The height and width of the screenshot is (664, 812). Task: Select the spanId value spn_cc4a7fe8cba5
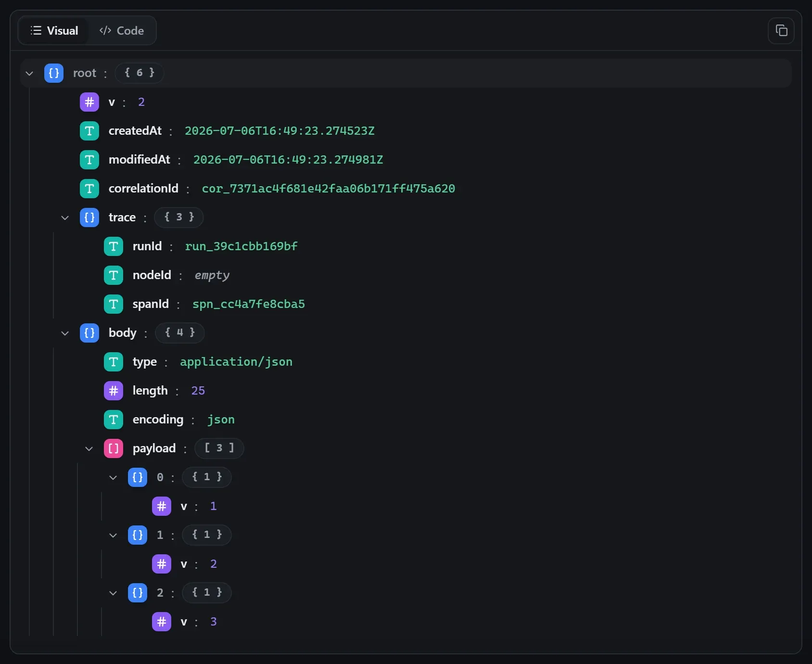pyautogui.click(x=249, y=304)
